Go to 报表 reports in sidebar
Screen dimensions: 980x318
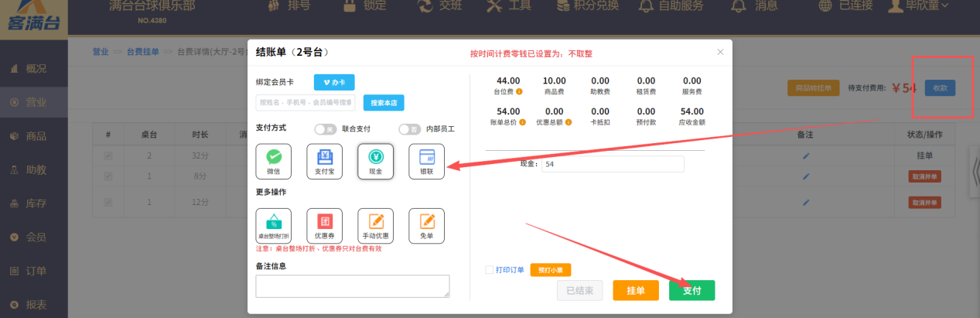point(34,304)
